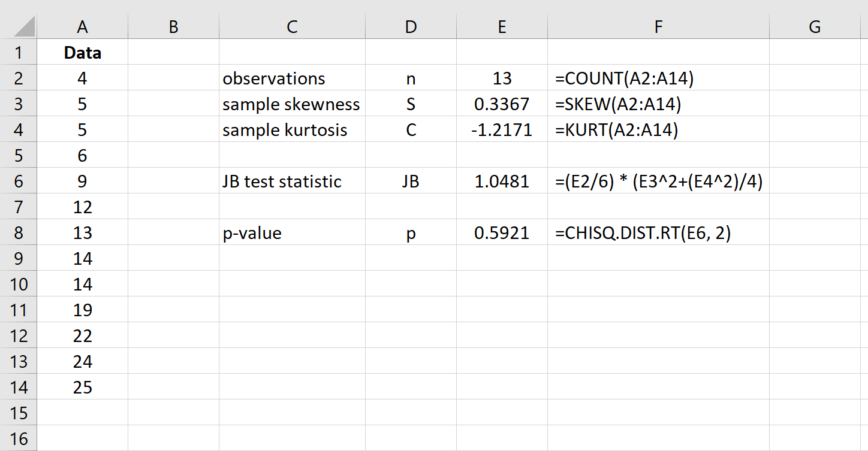
Task: Select cell A4 containing the second 5
Action: tap(83, 130)
